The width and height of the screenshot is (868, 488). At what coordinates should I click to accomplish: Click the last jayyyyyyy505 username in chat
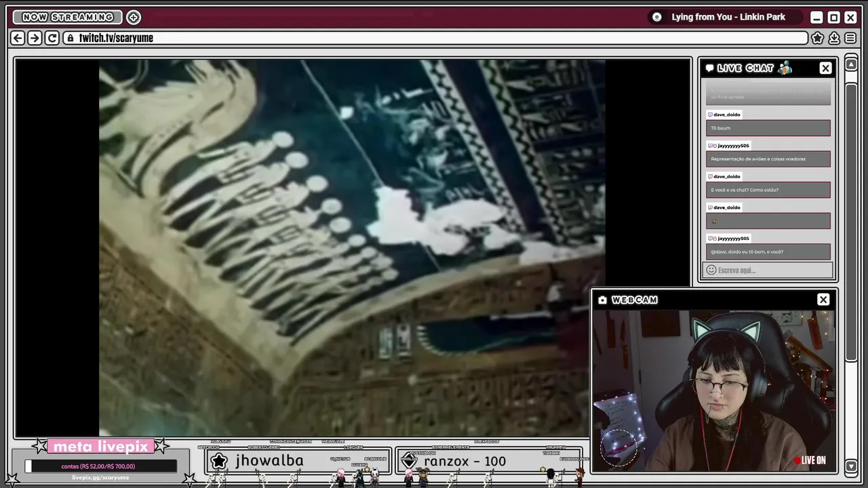coord(733,239)
